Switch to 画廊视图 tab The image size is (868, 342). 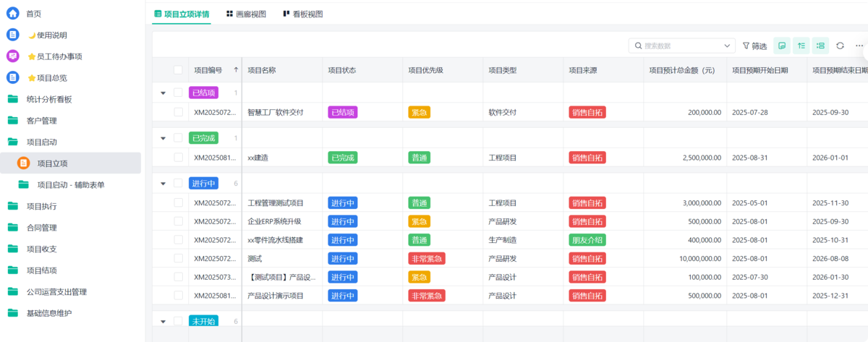pos(246,14)
